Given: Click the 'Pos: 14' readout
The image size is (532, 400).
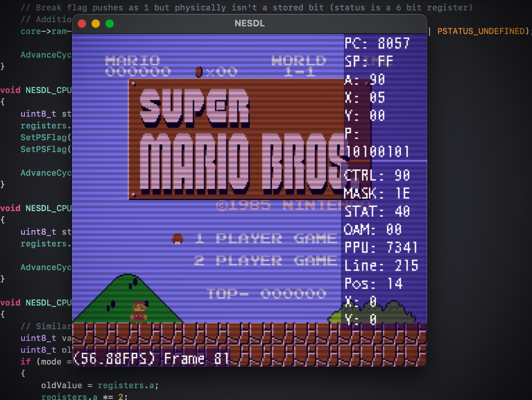Looking at the screenshot, I should pos(374,284).
